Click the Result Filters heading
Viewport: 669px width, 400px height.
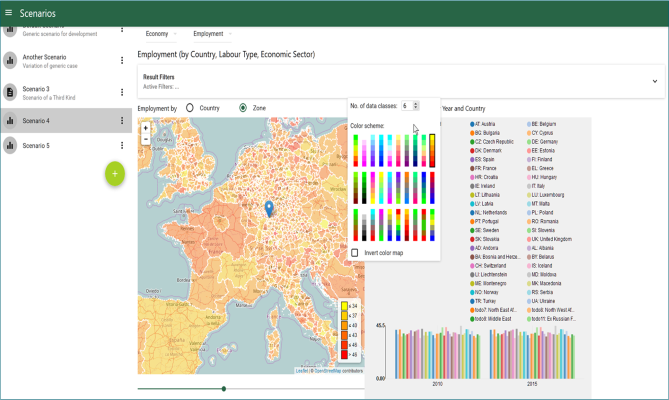[x=159, y=77]
